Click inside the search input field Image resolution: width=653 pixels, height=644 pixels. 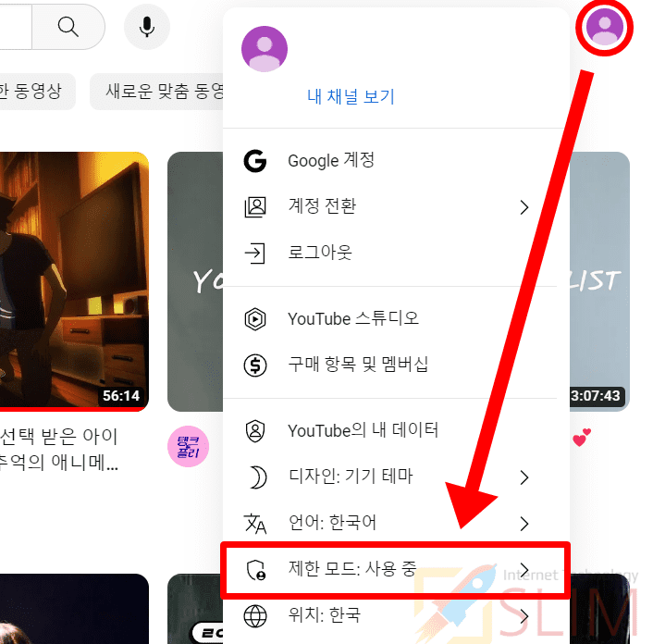[16, 27]
